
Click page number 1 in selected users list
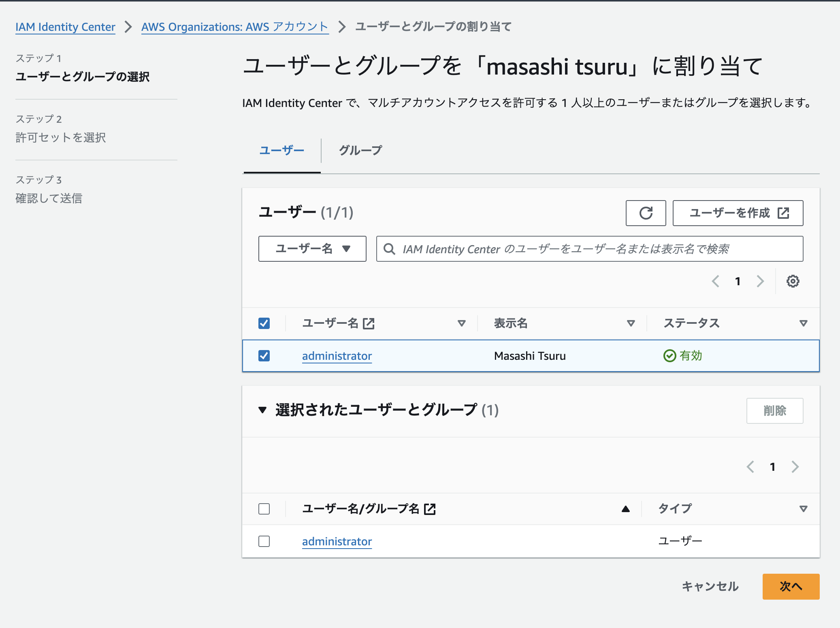(773, 467)
